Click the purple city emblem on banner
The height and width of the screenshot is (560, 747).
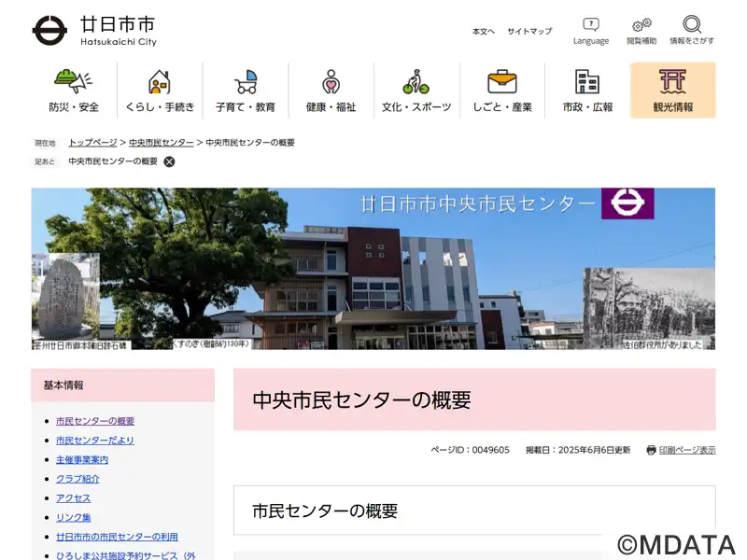pyautogui.click(x=627, y=203)
